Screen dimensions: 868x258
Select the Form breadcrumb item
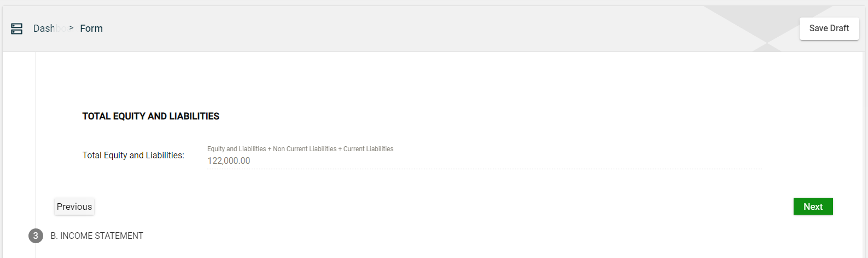[x=91, y=28]
